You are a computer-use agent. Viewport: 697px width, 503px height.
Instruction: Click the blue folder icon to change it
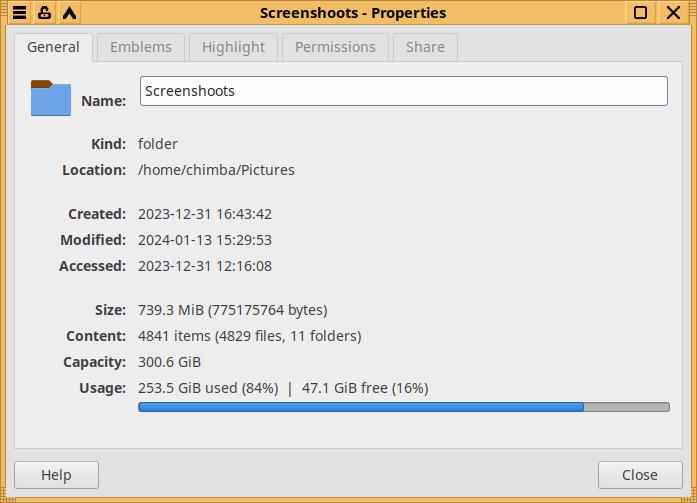click(51, 98)
